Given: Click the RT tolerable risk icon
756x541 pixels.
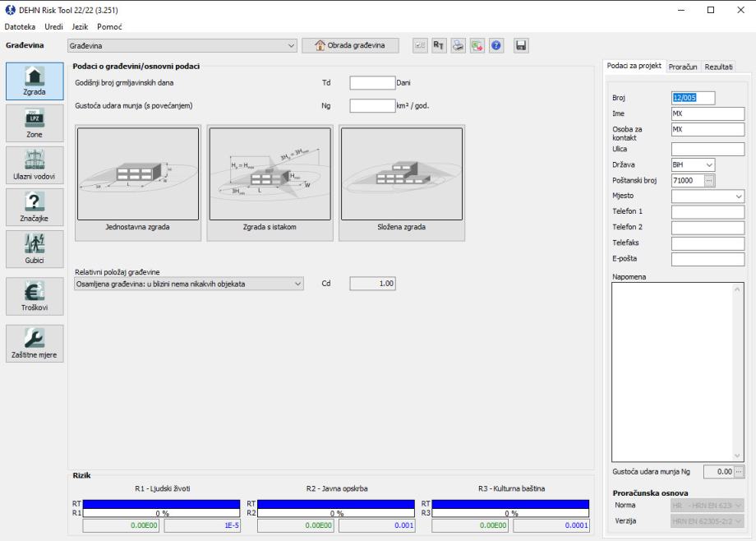Looking at the screenshot, I should click(439, 45).
